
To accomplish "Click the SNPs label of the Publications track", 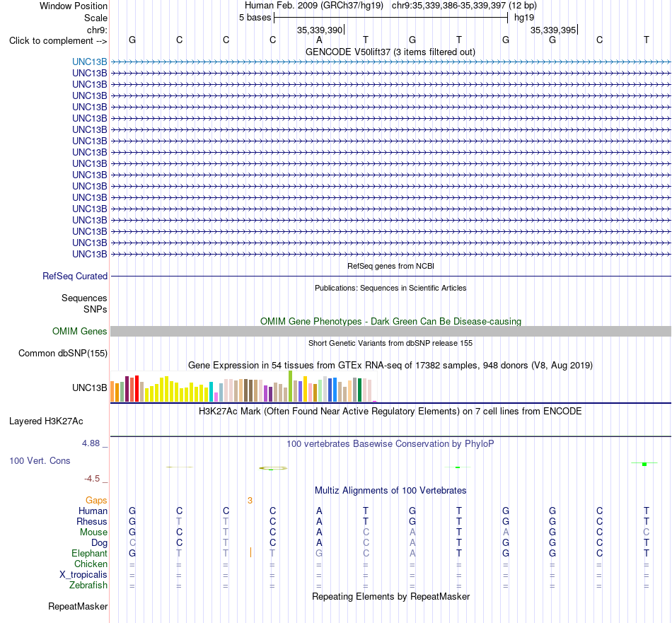I will pyautogui.click(x=95, y=309).
